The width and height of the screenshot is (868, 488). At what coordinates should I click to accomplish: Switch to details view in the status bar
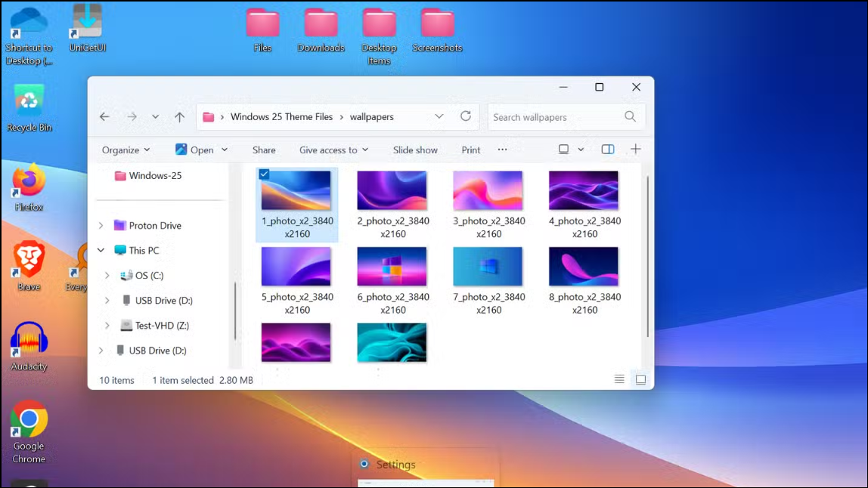click(620, 379)
